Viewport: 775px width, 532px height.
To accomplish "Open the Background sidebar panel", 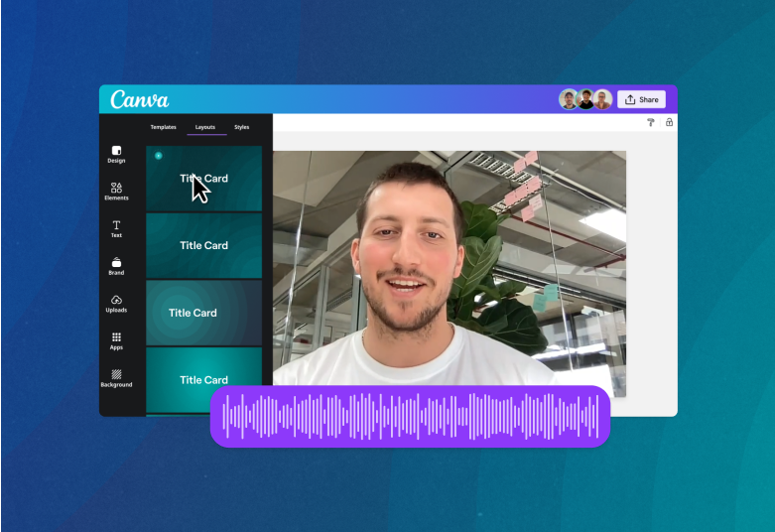I will pyautogui.click(x=116, y=378).
